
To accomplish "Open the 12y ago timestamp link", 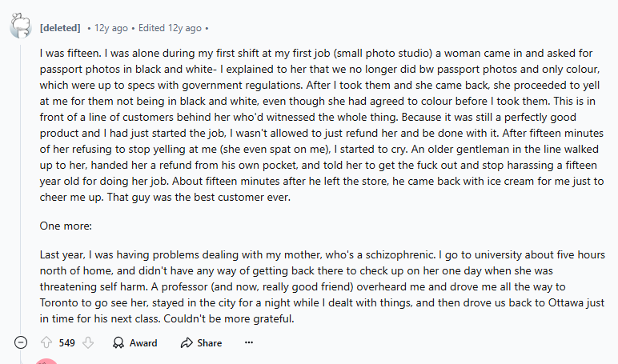I will tap(111, 28).
